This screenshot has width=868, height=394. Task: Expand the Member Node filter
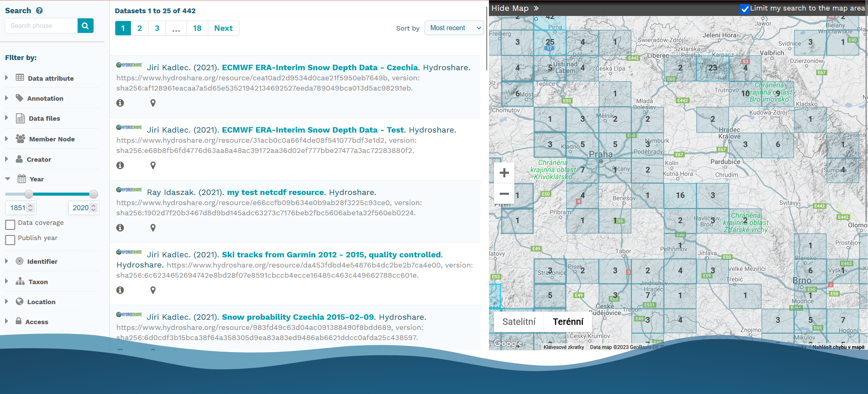[x=6, y=139]
